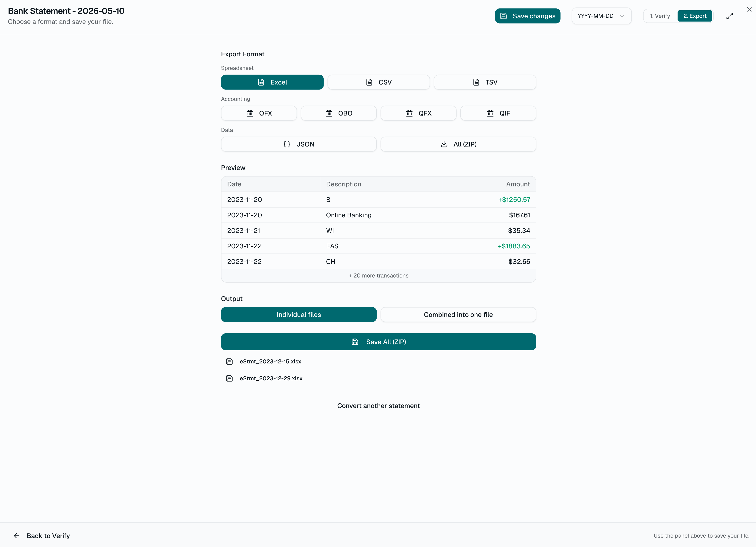Save the eStmt_2023-12-15.xlsx file via its icon

tap(229, 362)
